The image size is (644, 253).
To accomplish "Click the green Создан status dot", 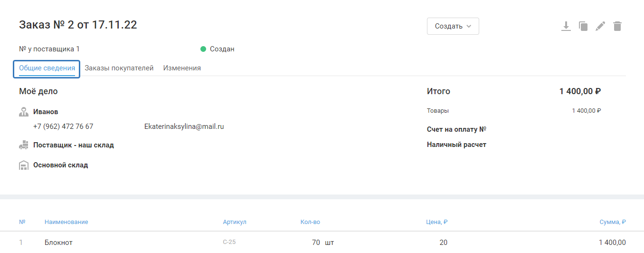I will [x=203, y=49].
